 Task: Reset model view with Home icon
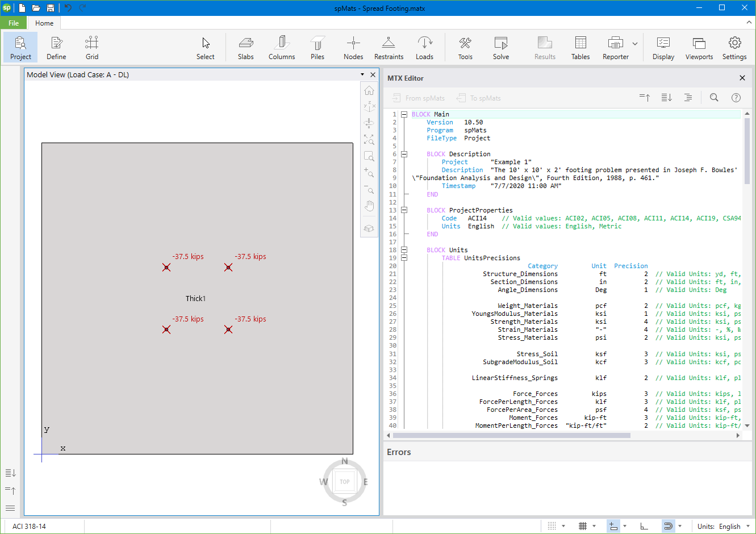pos(369,91)
